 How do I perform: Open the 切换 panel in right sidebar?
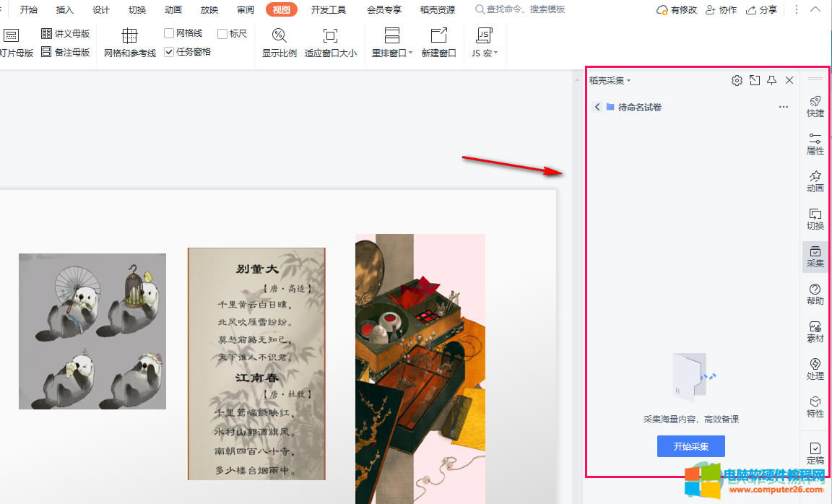(815, 218)
